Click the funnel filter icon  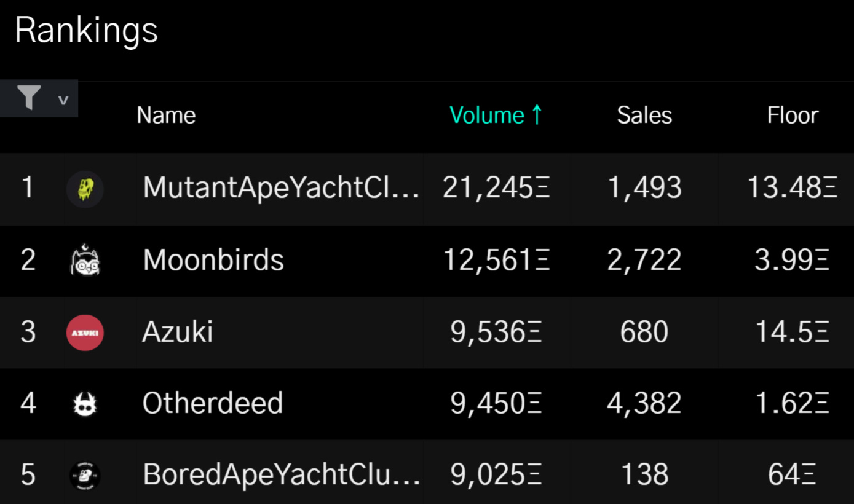pos(29,98)
